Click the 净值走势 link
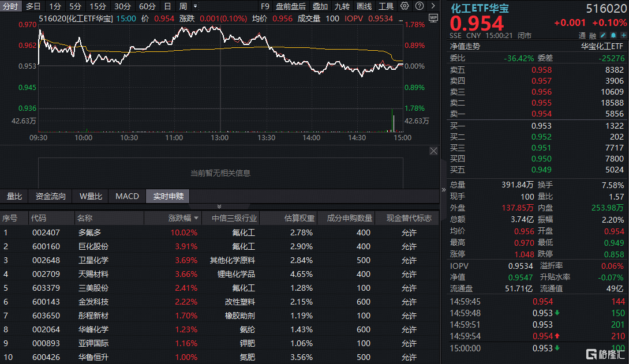Screen dimensions: 629x364 pyautogui.click(x=465, y=47)
